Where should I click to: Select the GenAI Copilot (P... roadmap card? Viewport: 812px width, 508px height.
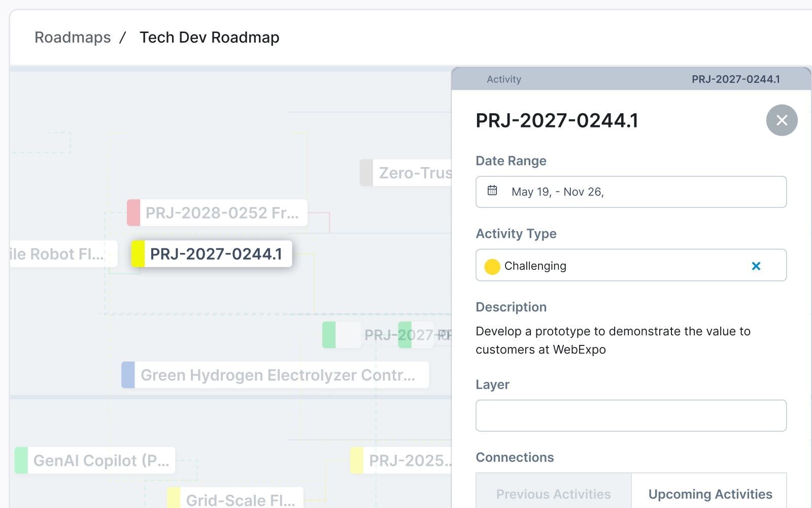tap(95, 460)
